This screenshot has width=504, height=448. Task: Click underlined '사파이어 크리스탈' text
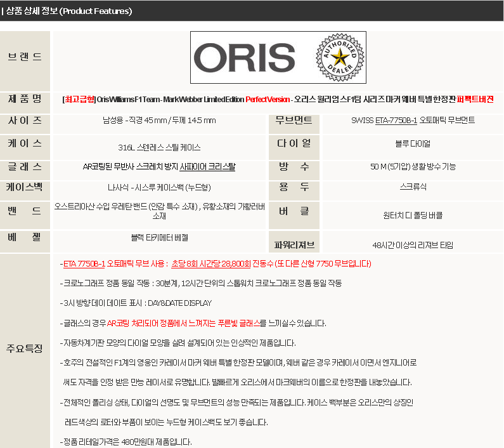click(x=207, y=167)
